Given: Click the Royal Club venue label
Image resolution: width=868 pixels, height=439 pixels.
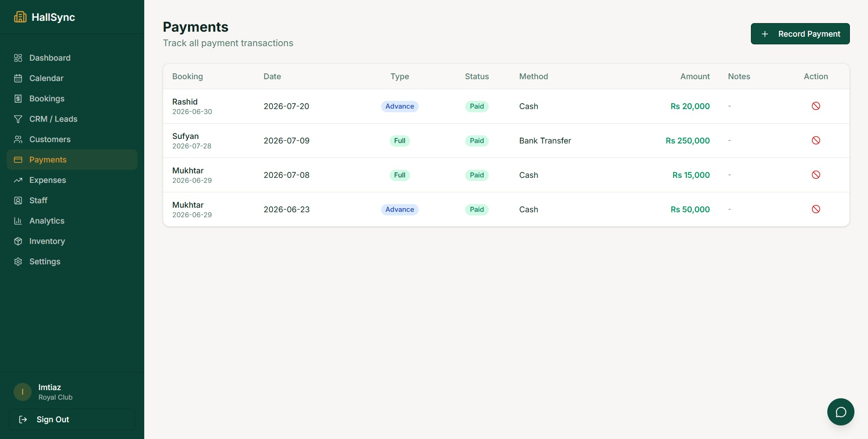Looking at the screenshot, I should click(x=56, y=397).
